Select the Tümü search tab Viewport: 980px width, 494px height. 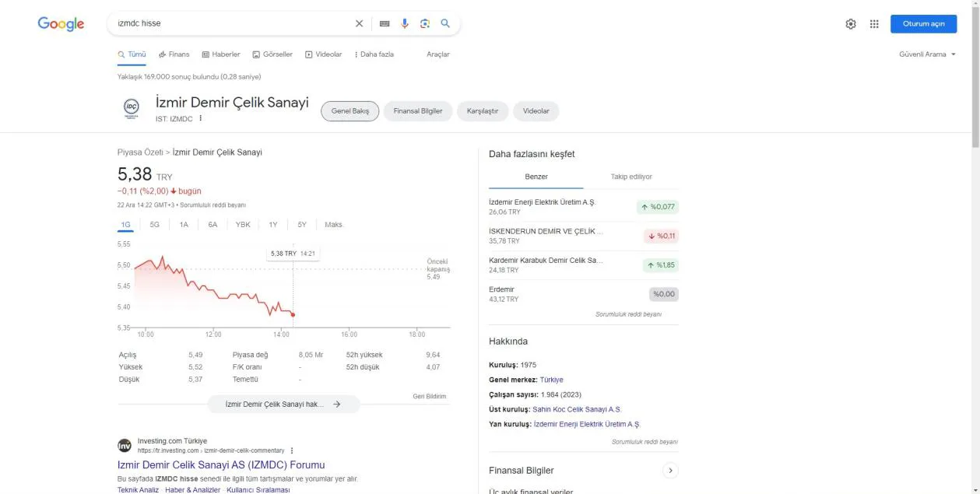[x=132, y=54]
